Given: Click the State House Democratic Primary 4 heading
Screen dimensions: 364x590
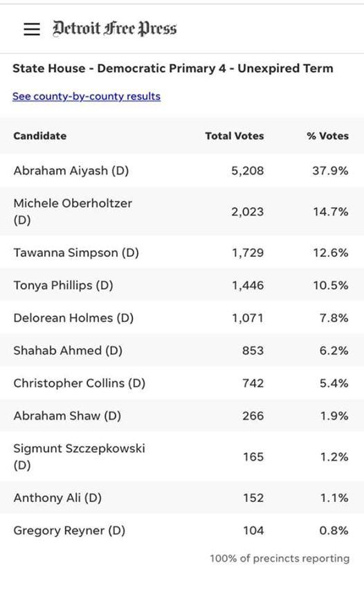Looking at the screenshot, I should tap(173, 69).
